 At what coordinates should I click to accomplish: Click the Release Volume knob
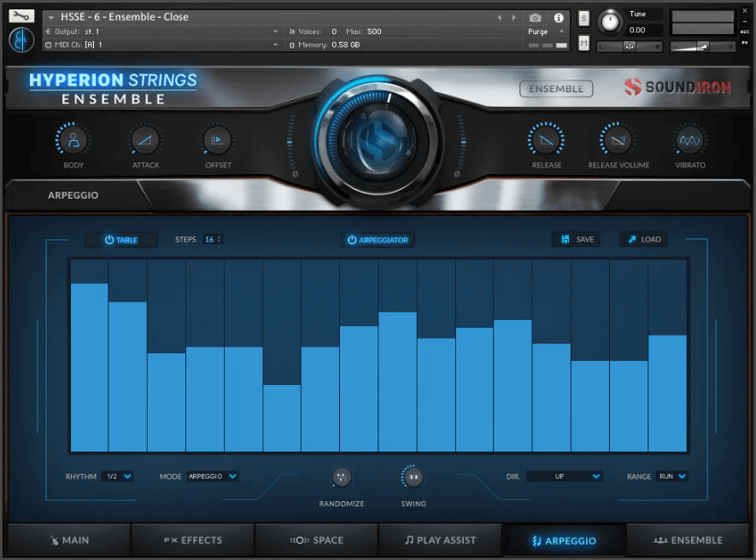point(618,140)
